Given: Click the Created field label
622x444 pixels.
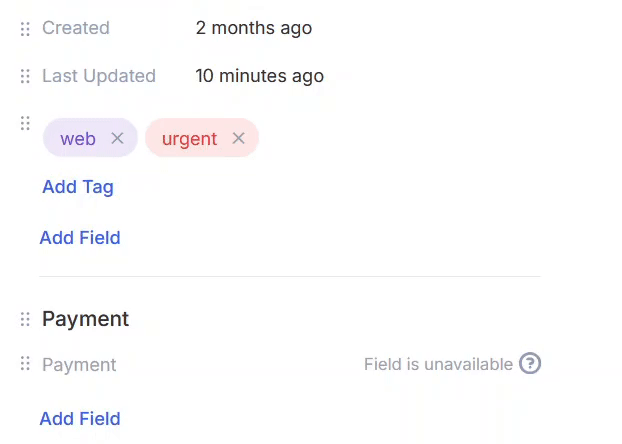Looking at the screenshot, I should (x=76, y=28).
